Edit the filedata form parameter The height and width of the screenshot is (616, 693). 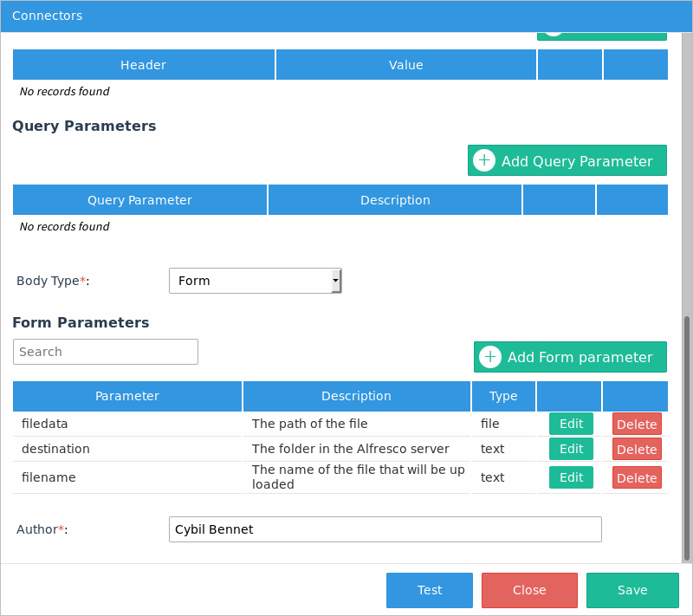tap(571, 424)
